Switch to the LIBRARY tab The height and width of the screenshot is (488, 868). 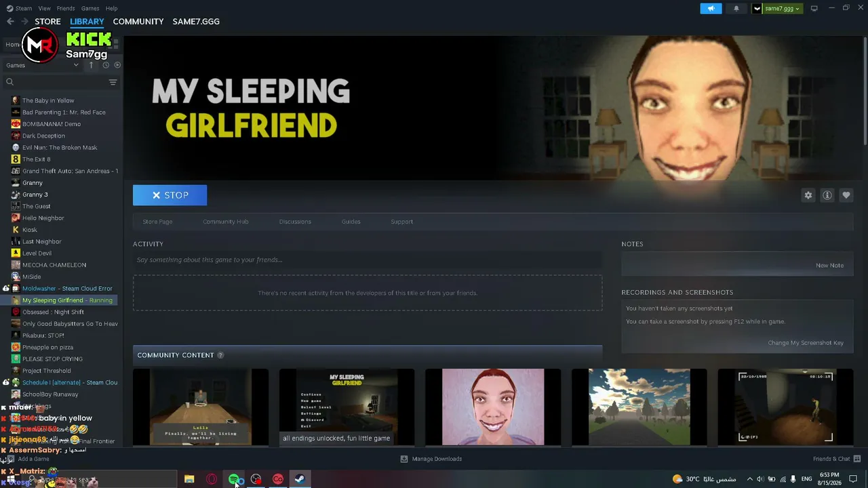click(87, 22)
